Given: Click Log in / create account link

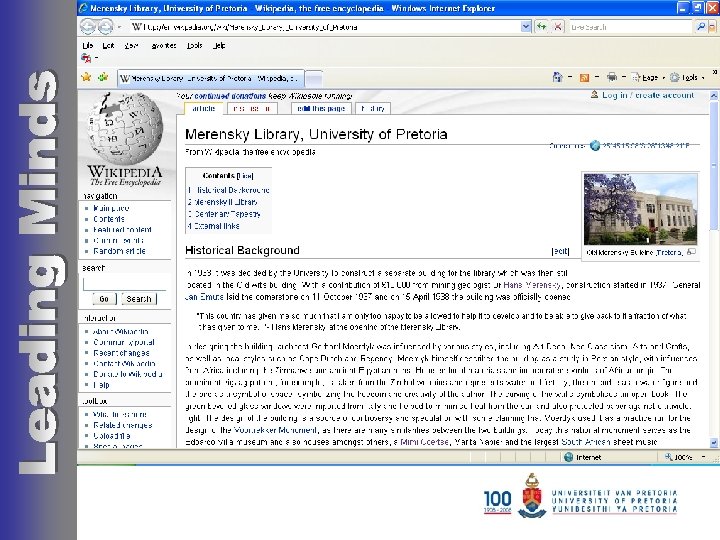Looking at the screenshot, I should [x=648, y=95].
